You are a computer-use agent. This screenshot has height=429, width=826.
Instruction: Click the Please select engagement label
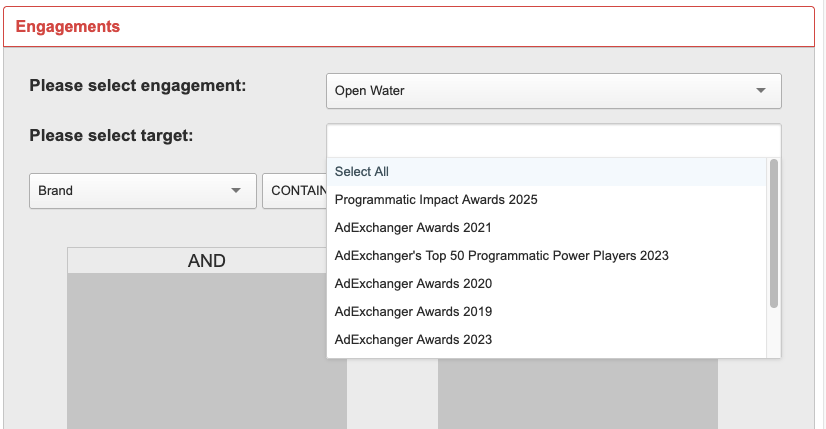[x=137, y=85]
